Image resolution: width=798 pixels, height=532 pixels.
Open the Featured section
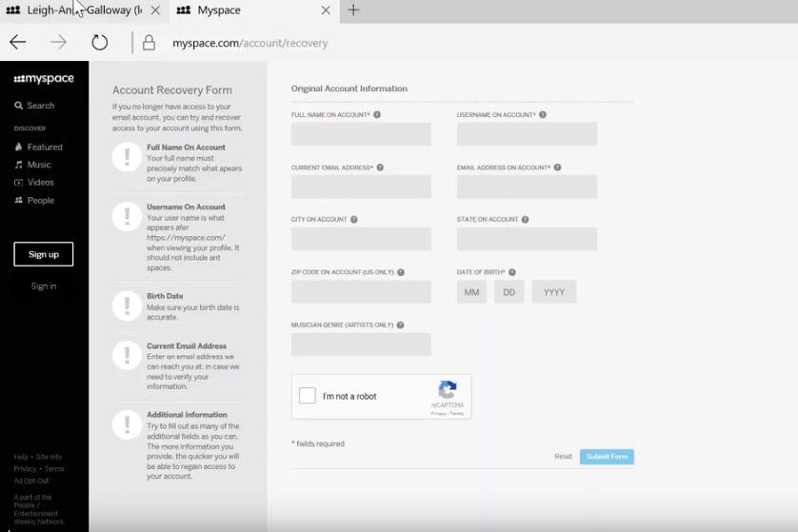(x=39, y=147)
